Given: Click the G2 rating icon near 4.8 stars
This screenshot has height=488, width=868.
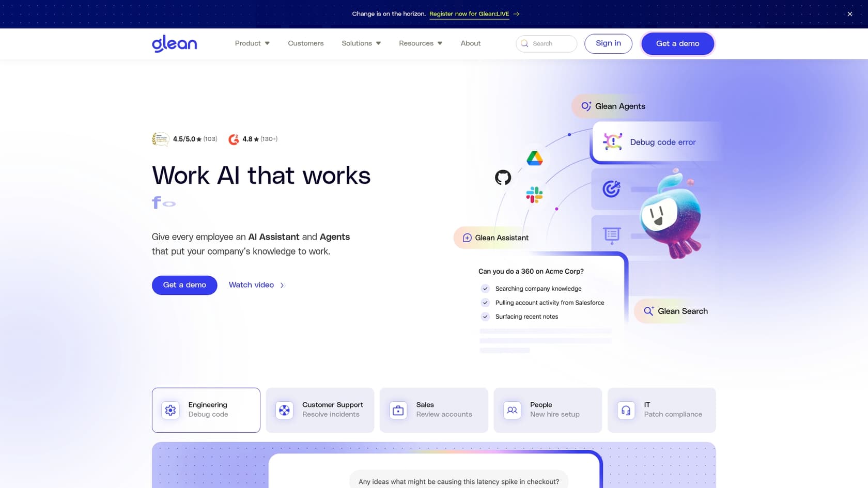Looking at the screenshot, I should 234,139.
